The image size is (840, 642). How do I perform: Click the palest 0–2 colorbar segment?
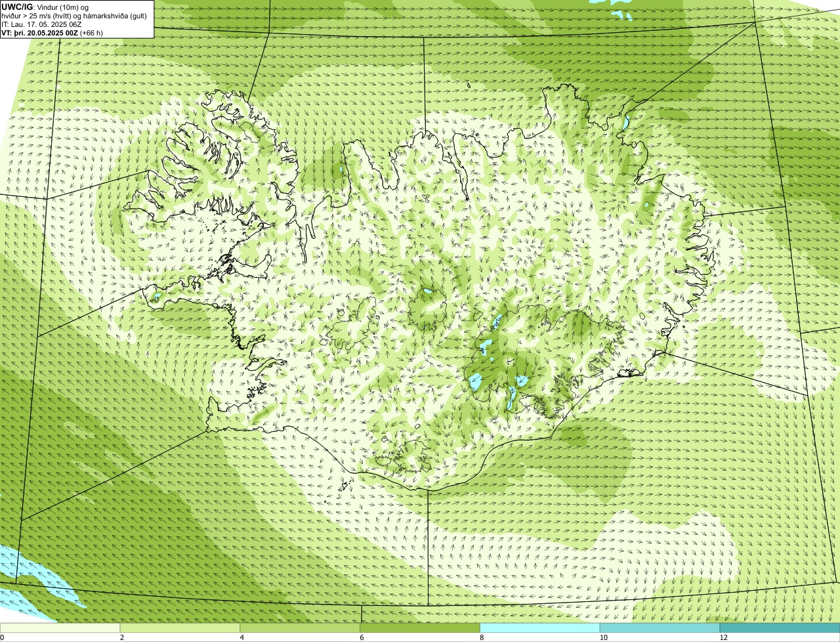coord(60,628)
